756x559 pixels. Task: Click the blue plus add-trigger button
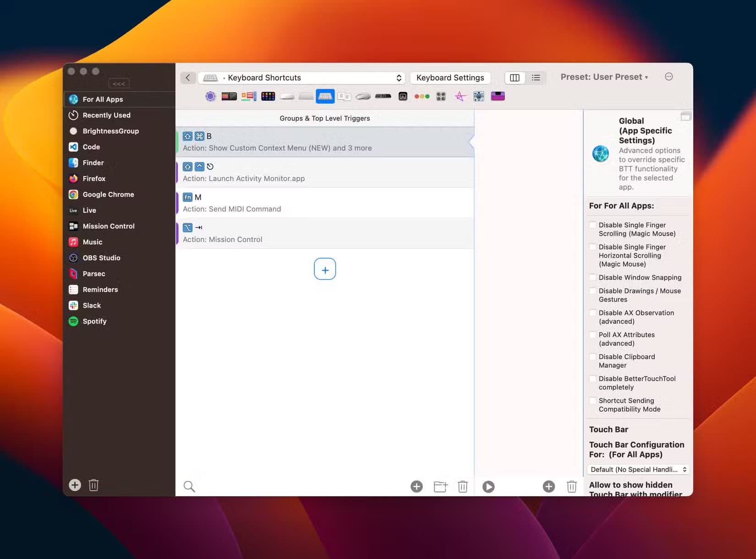(325, 269)
